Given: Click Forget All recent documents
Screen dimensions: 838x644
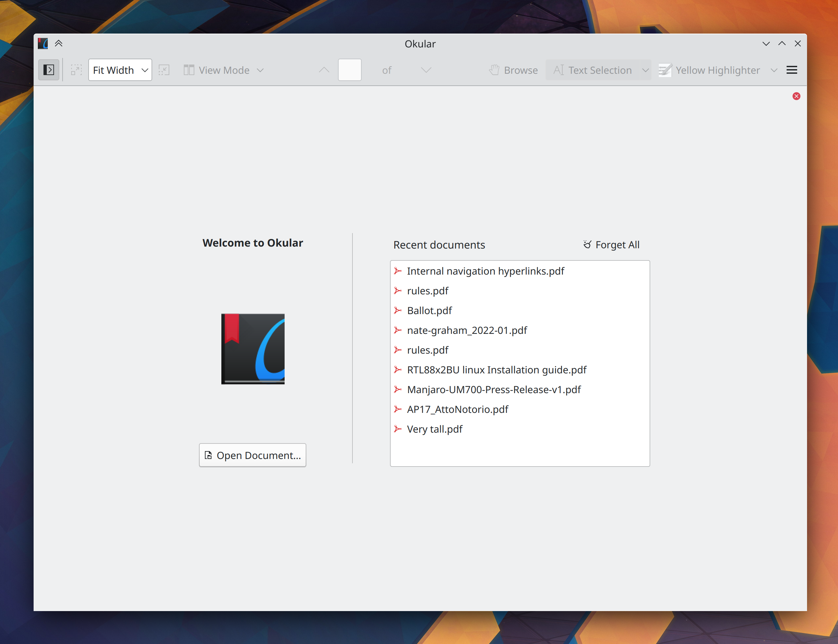Looking at the screenshot, I should [611, 245].
